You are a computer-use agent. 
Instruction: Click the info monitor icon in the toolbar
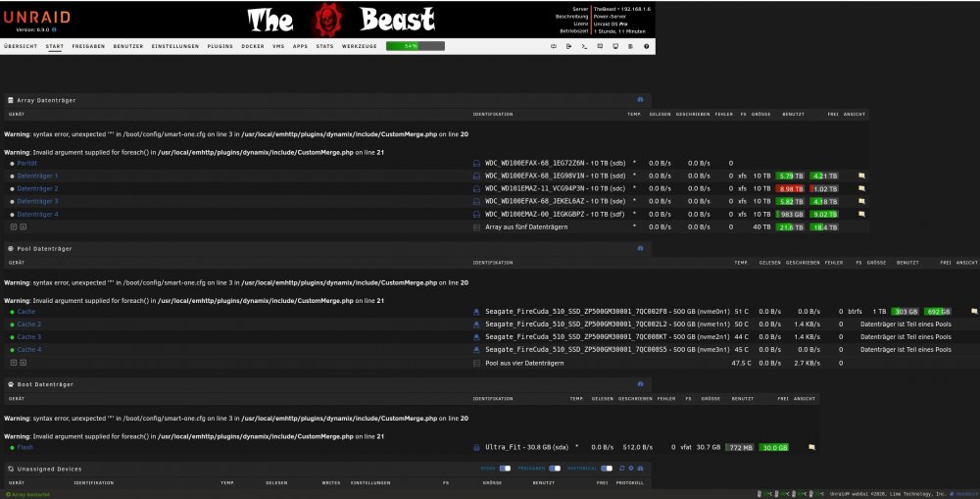(615, 46)
